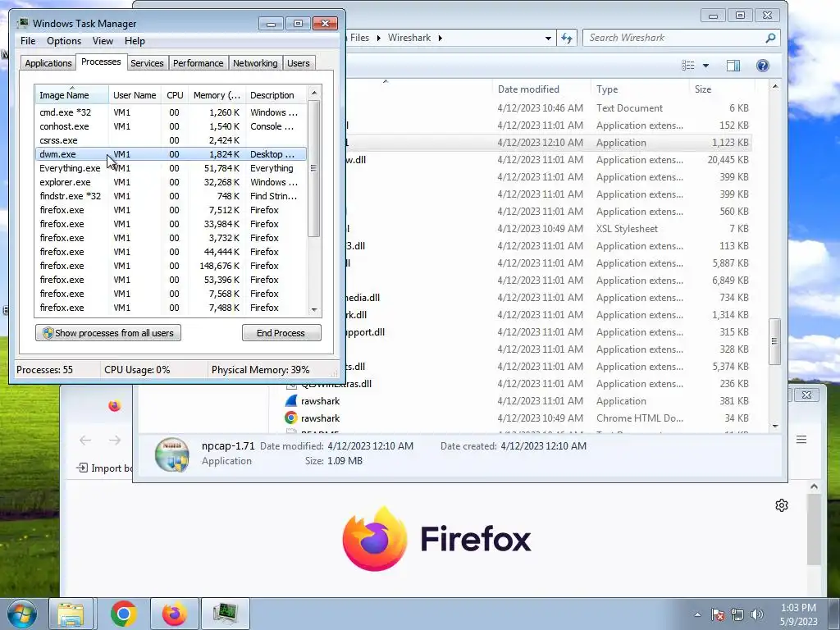Click the network tray icon
Screen dimensions: 840x630
coord(737,614)
